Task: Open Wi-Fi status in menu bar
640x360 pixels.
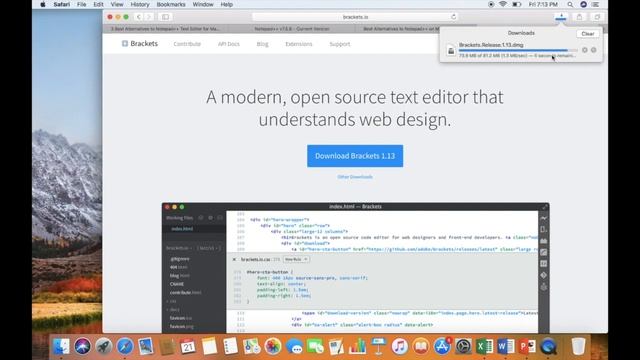Action: tap(503, 4)
